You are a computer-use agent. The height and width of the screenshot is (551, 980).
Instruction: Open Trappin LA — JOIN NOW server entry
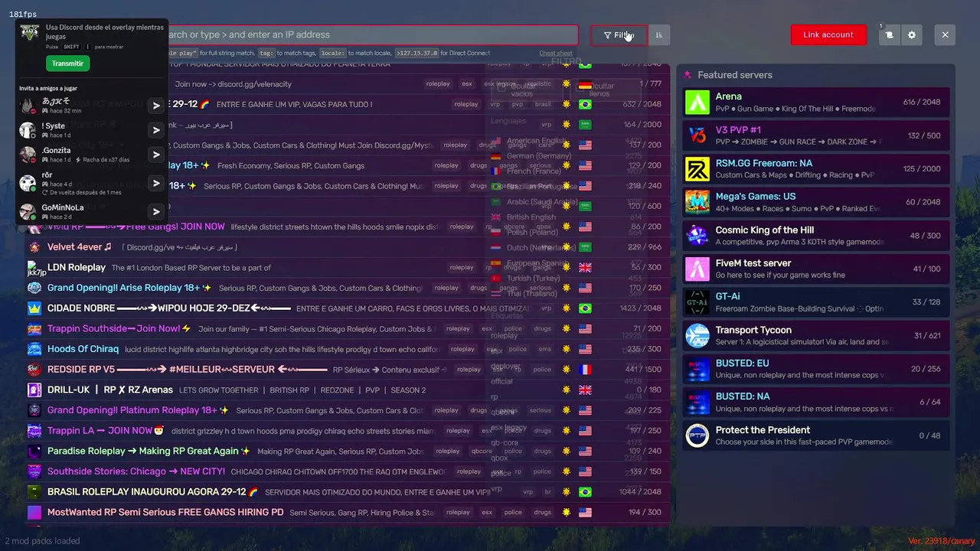(347, 431)
